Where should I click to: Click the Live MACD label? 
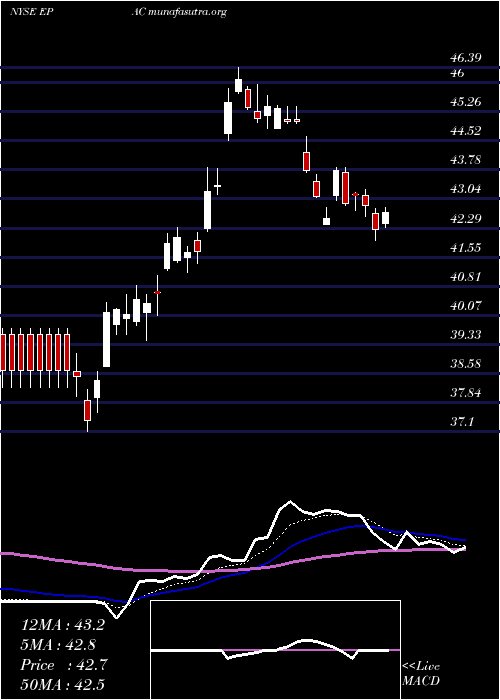click(x=421, y=674)
